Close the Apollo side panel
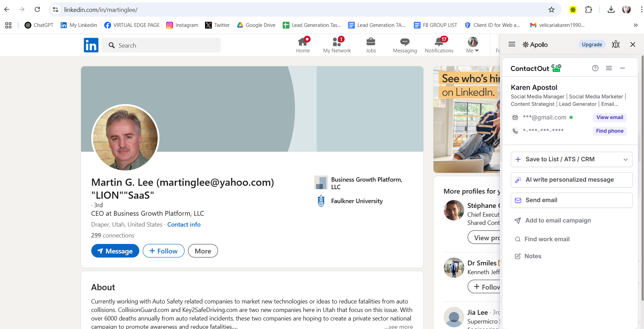This screenshot has height=329, width=644. tap(633, 44)
